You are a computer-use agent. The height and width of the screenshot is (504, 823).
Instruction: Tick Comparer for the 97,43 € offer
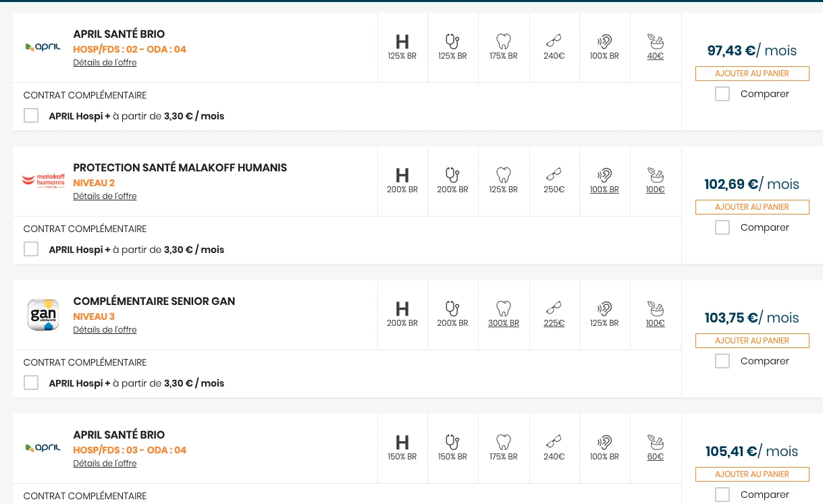(x=722, y=94)
